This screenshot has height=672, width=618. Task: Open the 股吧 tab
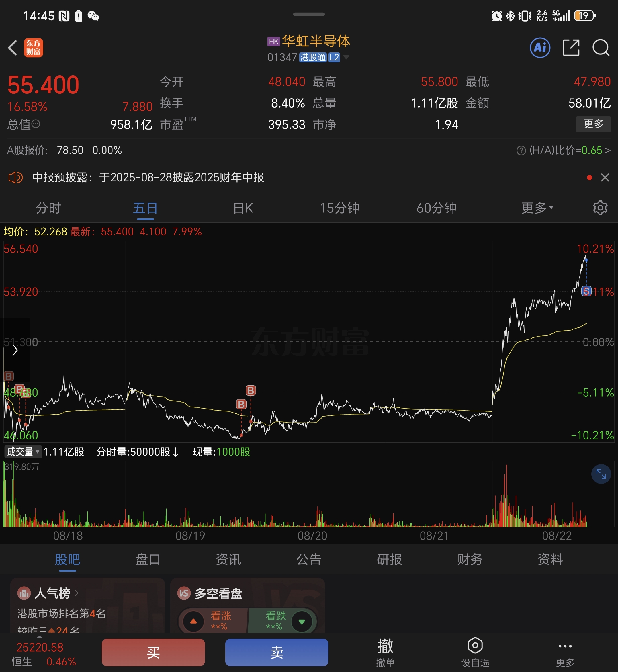68,559
